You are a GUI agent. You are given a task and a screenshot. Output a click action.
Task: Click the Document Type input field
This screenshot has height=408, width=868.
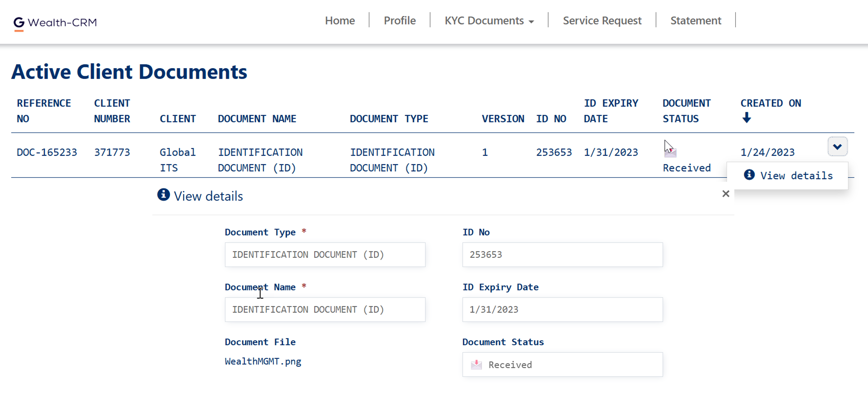[325, 254]
